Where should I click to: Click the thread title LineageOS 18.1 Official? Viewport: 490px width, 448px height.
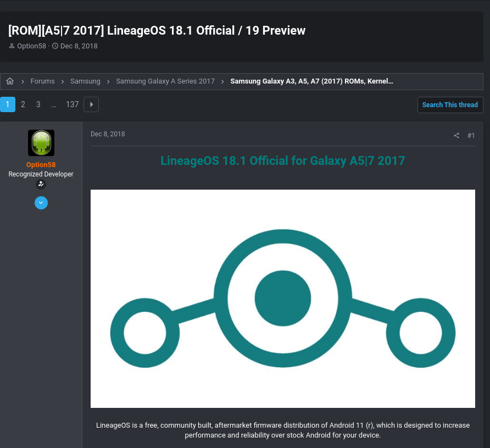[157, 31]
